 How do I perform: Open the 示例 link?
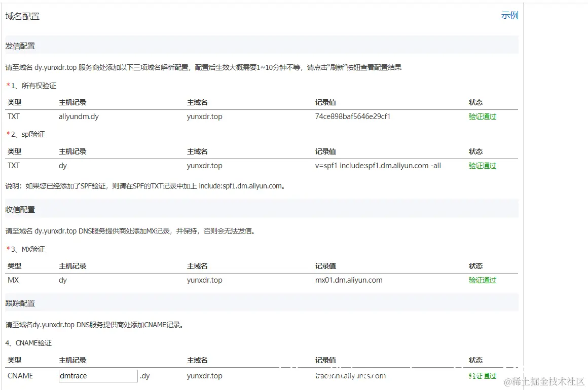coord(509,15)
